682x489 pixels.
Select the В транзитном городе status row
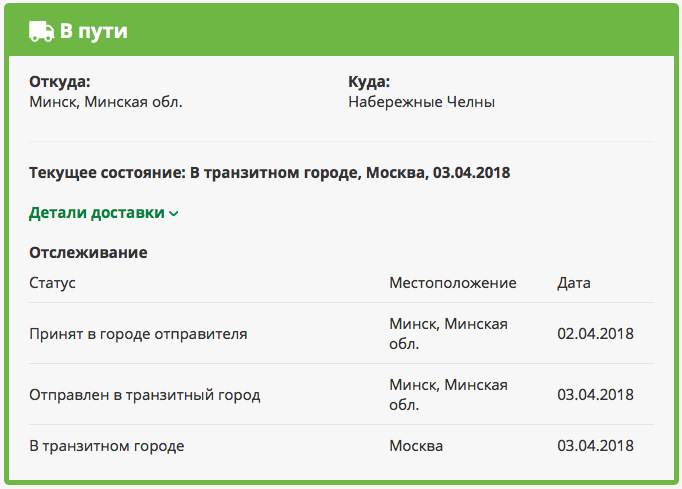[x=107, y=445]
